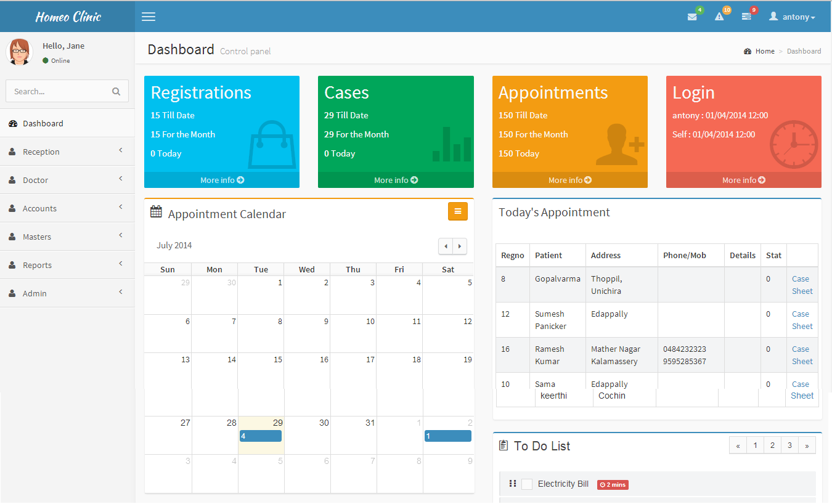832x504 pixels.
Task: Check the Electricity Bill to-do checkbox
Action: [x=527, y=484]
